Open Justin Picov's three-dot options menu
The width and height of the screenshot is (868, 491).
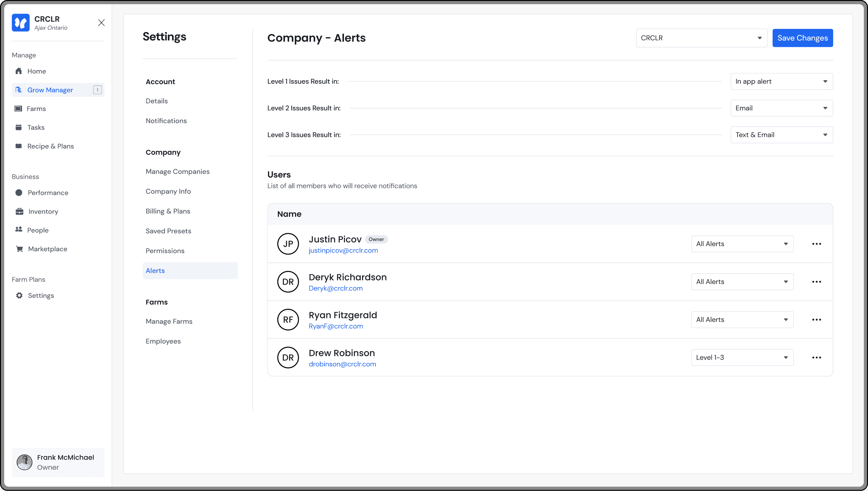(x=816, y=244)
